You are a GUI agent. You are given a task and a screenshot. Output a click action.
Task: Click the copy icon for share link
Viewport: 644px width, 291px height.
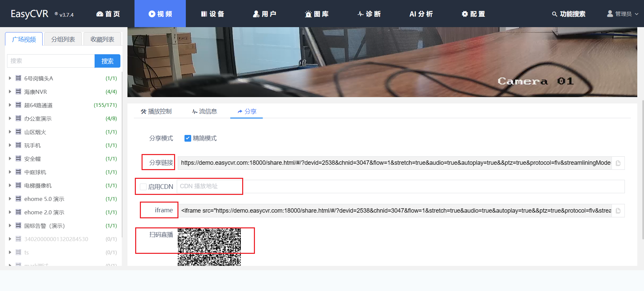pyautogui.click(x=618, y=163)
